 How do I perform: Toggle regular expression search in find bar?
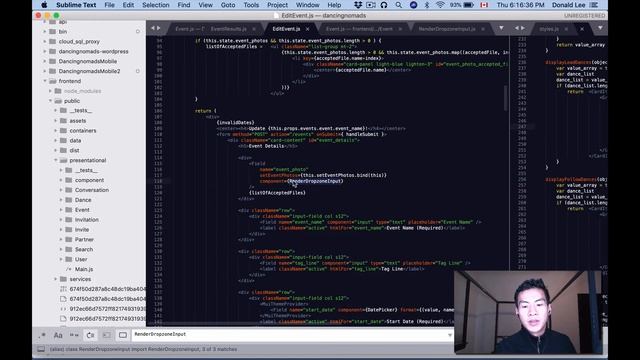pyautogui.click(x=42, y=335)
